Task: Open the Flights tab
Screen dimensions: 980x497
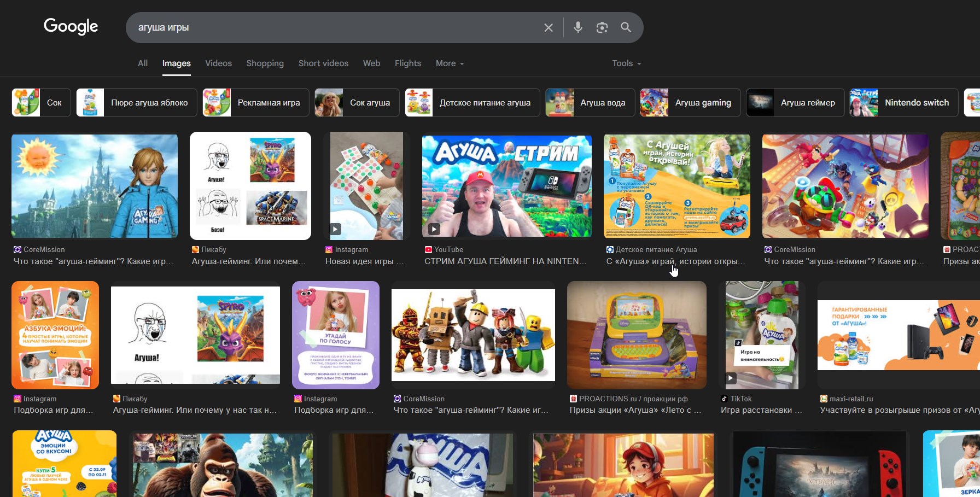Action: click(408, 63)
